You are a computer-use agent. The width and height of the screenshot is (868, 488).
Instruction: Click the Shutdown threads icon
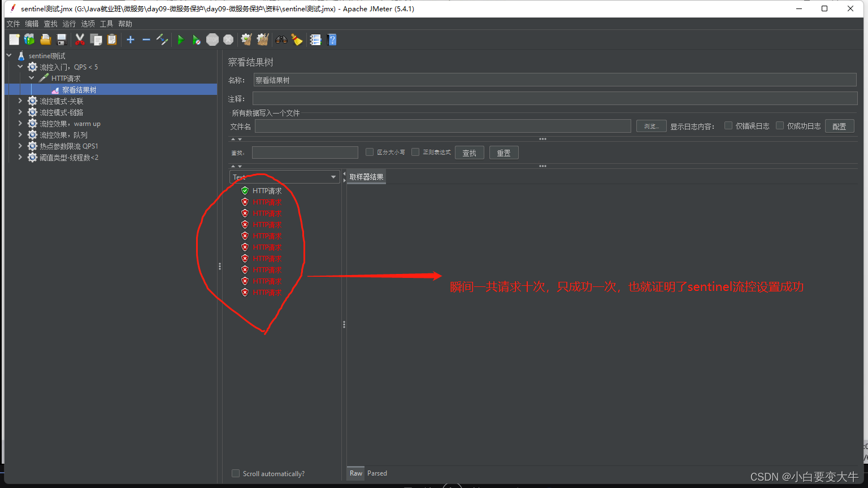[x=228, y=40]
